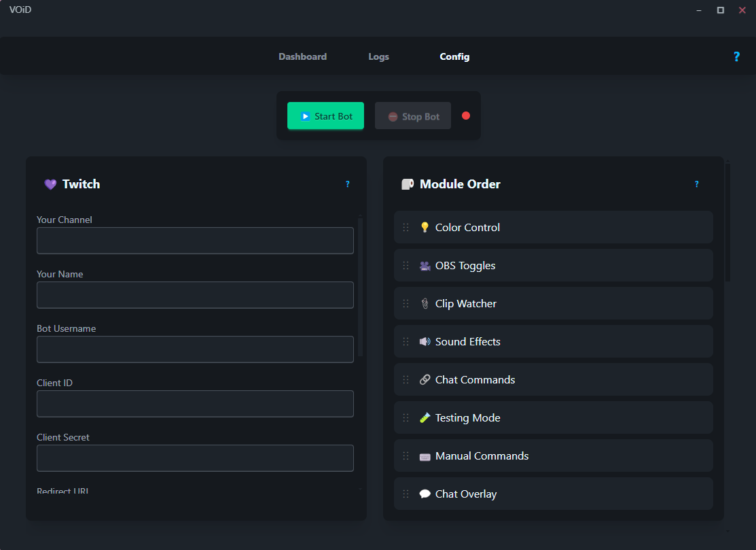Image resolution: width=756 pixels, height=550 pixels.
Task: Switch to the Logs tab
Action: coord(378,57)
